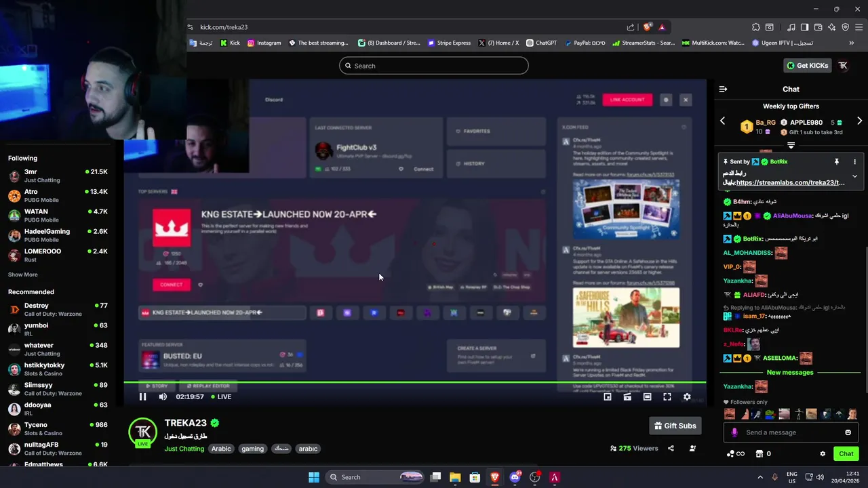The width and height of the screenshot is (868, 488).
Task: Open pinned message more options
Action: [x=854, y=162]
